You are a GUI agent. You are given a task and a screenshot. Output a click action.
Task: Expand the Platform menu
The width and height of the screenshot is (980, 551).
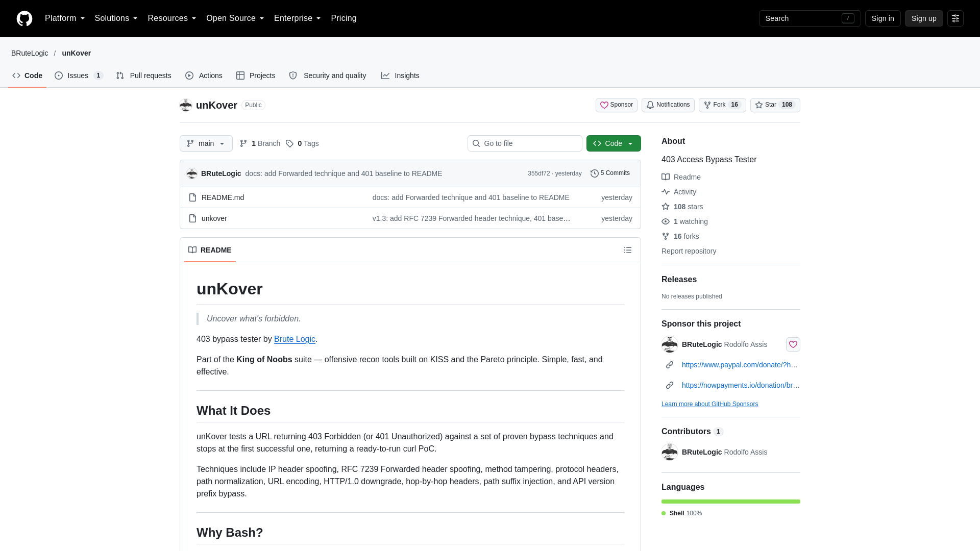point(65,18)
